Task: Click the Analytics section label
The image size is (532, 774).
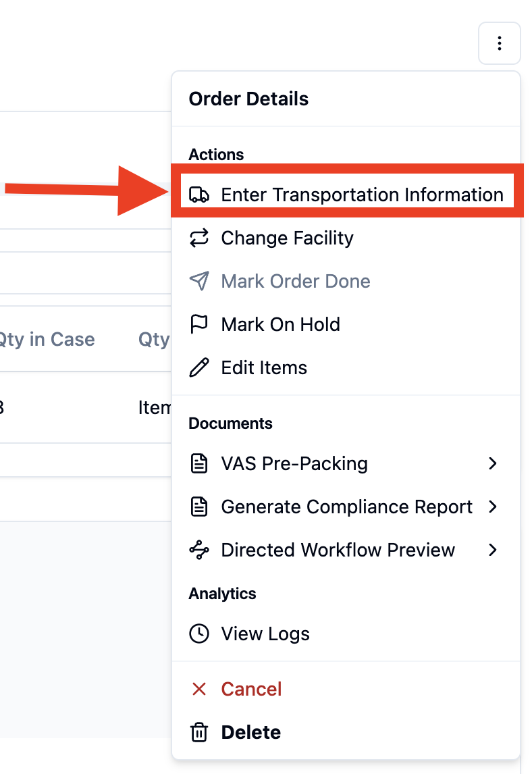Action: pyautogui.click(x=223, y=594)
